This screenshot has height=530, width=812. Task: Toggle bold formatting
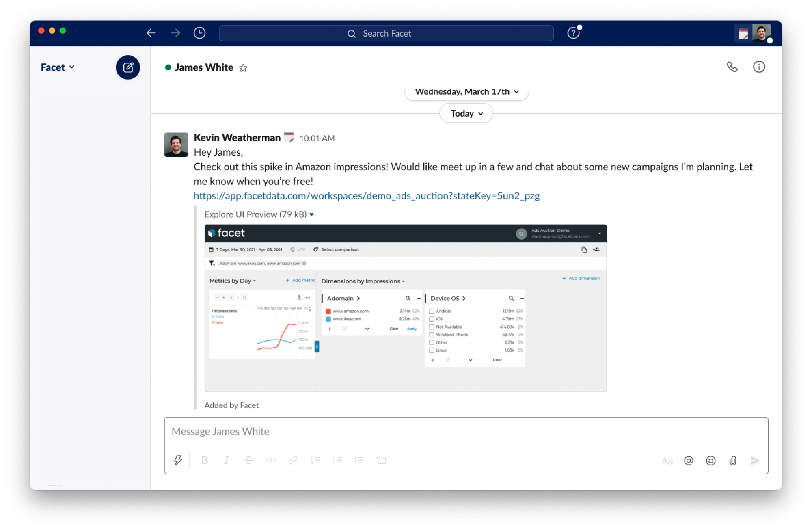coord(205,460)
